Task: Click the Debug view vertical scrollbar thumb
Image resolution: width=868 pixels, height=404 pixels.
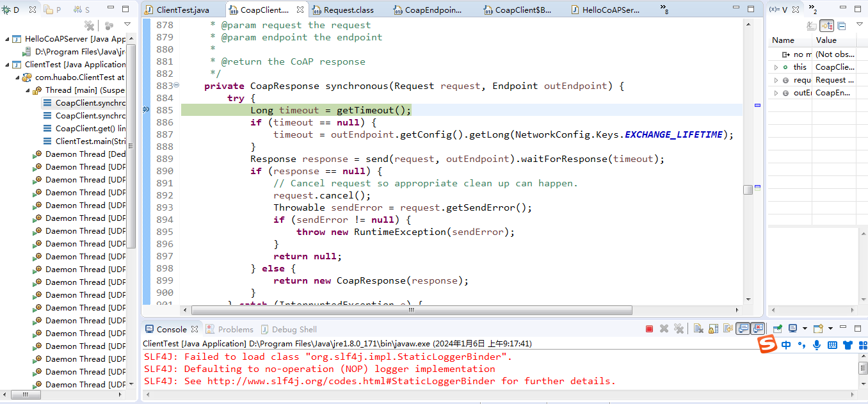Action: click(131, 147)
